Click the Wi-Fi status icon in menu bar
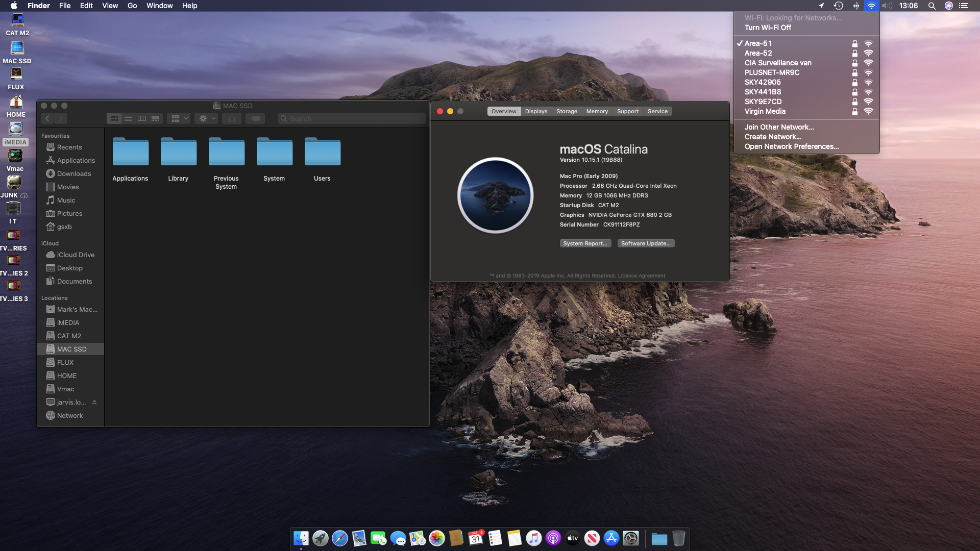Image resolution: width=980 pixels, height=551 pixels. click(871, 6)
